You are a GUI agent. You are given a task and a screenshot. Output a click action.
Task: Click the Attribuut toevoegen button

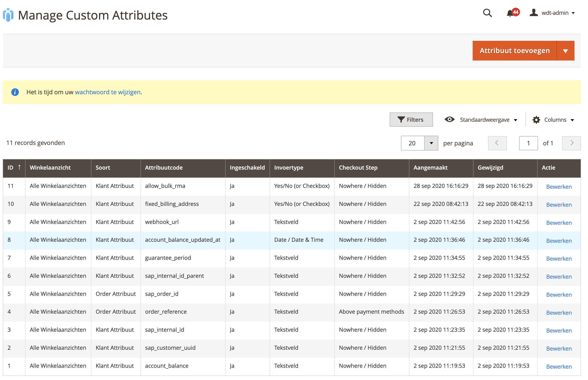pyautogui.click(x=514, y=51)
